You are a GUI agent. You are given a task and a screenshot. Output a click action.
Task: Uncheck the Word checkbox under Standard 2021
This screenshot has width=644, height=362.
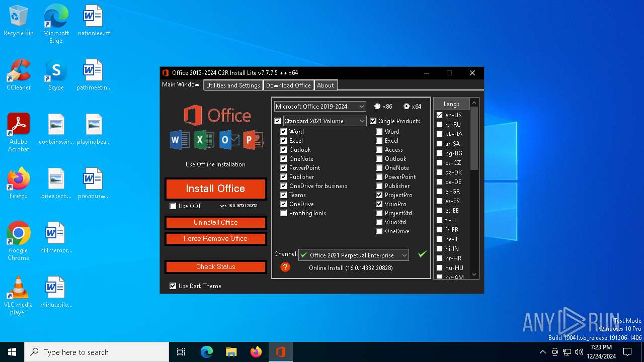tap(284, 132)
